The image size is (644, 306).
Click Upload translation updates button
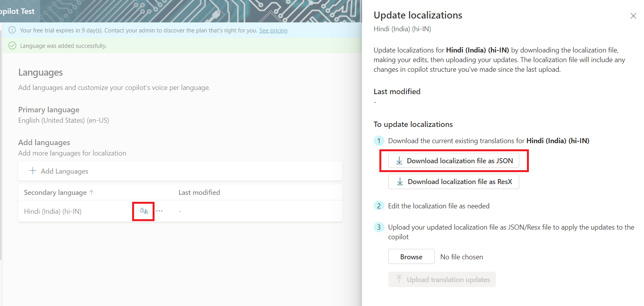pos(442,280)
